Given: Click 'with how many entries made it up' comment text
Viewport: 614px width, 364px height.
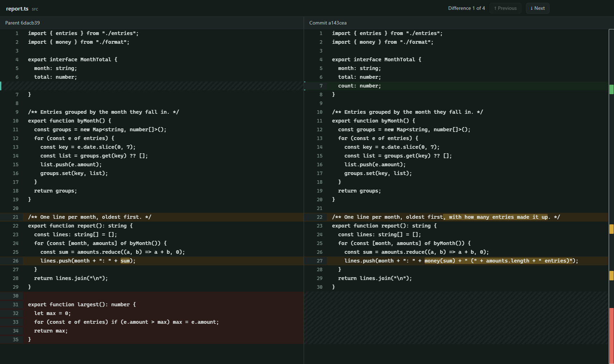Looking at the screenshot, I should click(498, 217).
